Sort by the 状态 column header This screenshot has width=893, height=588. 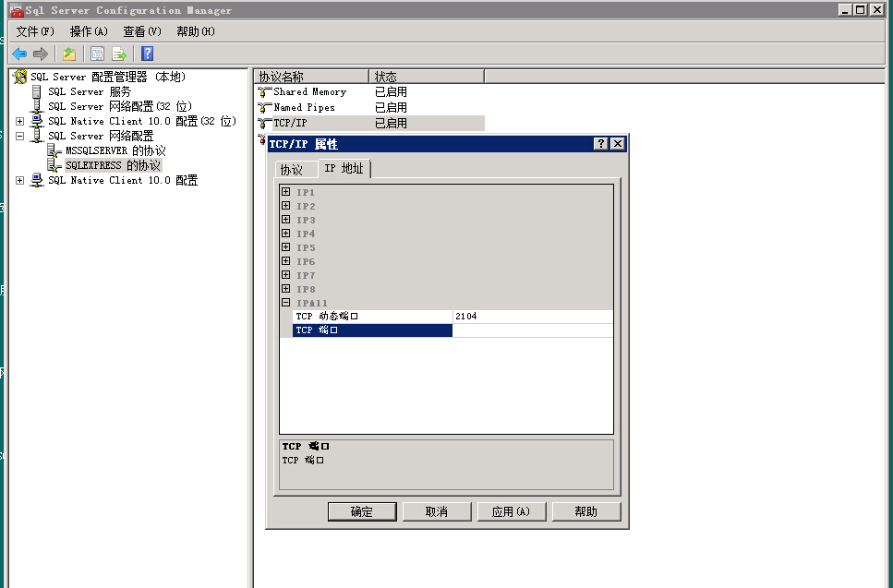point(428,77)
